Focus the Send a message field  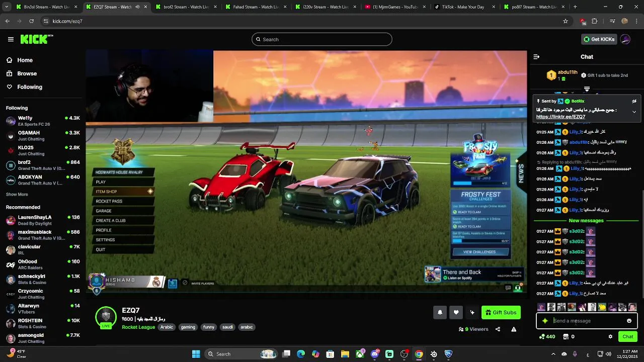click(x=587, y=321)
